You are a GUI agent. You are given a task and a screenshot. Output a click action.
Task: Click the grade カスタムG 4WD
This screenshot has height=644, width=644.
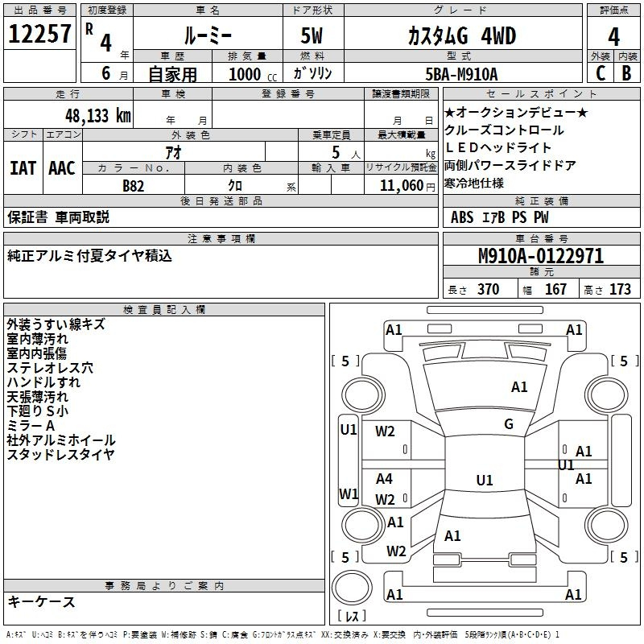pos(461,36)
